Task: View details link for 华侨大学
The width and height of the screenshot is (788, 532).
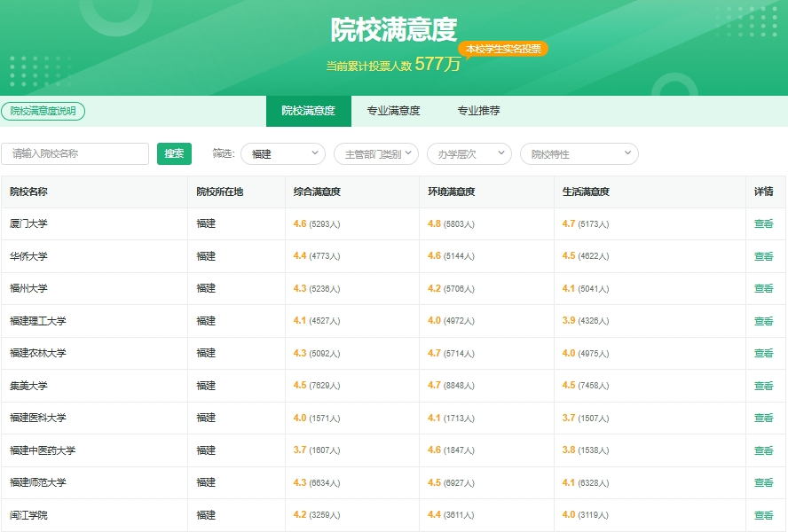Action: [764, 257]
